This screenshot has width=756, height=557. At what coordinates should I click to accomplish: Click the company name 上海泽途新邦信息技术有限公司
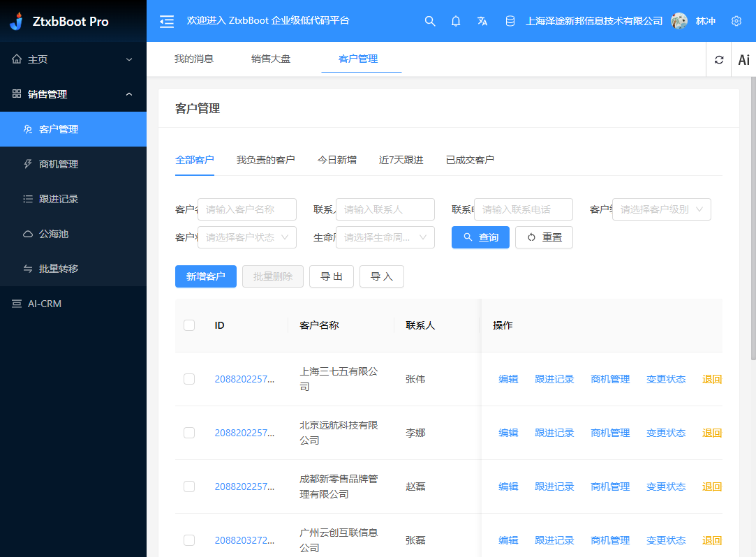click(594, 21)
